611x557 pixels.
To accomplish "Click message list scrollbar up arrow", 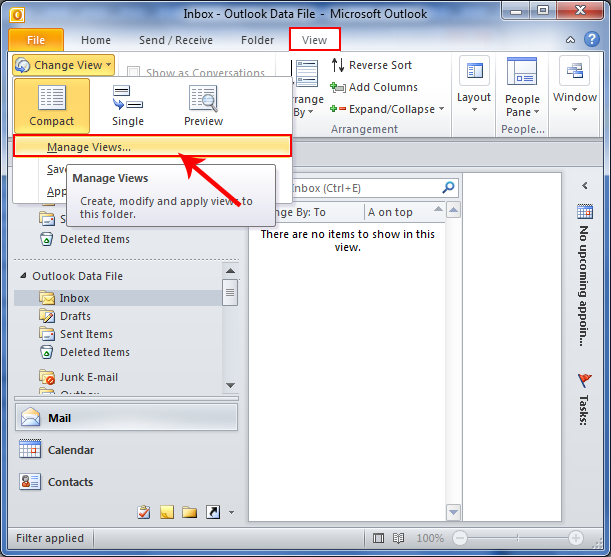I will tap(453, 211).
